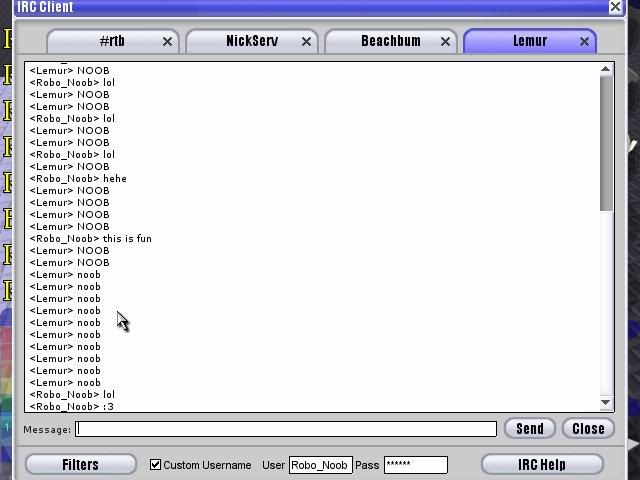Screen dimensions: 640x480
Task: Click the User field containing Robo_Noob
Action: pos(320,465)
